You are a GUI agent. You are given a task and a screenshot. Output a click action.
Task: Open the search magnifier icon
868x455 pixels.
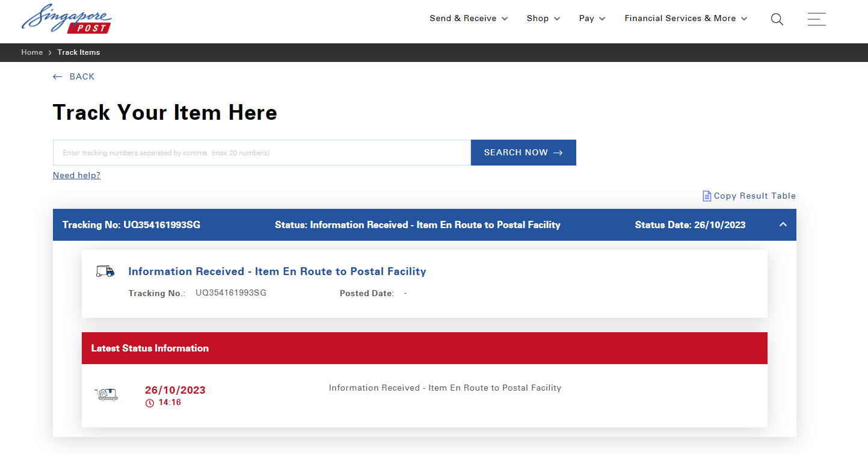[777, 19]
